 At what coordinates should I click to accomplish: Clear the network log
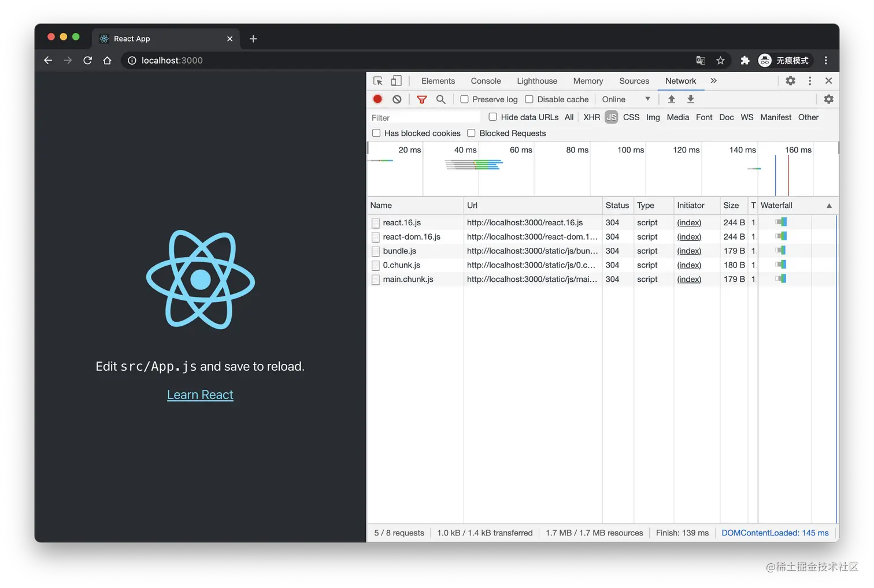397,99
